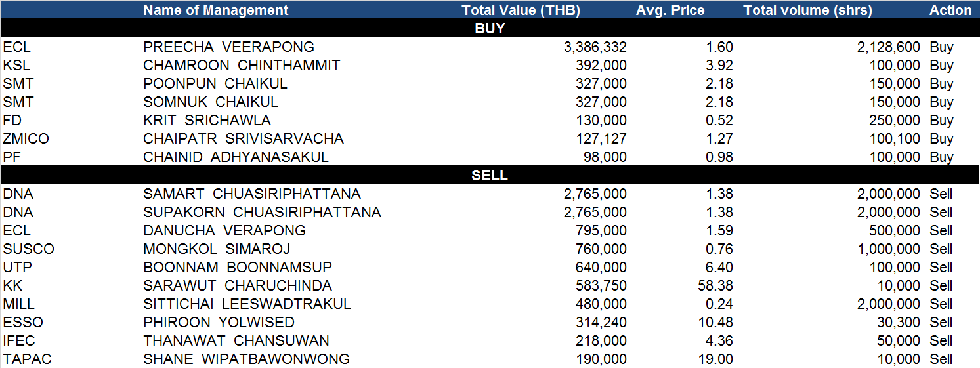The image size is (980, 368).
Task: Select the 'Name of Management' column header
Action: tap(215, 10)
